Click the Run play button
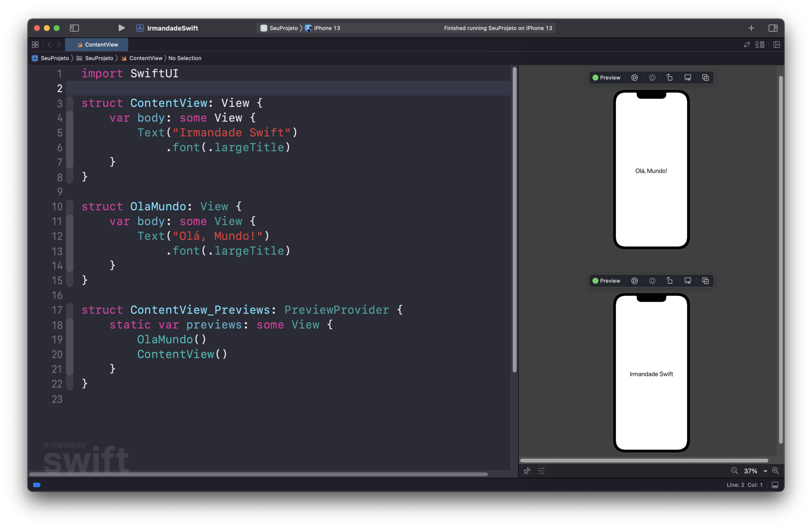The image size is (812, 528). coord(121,28)
